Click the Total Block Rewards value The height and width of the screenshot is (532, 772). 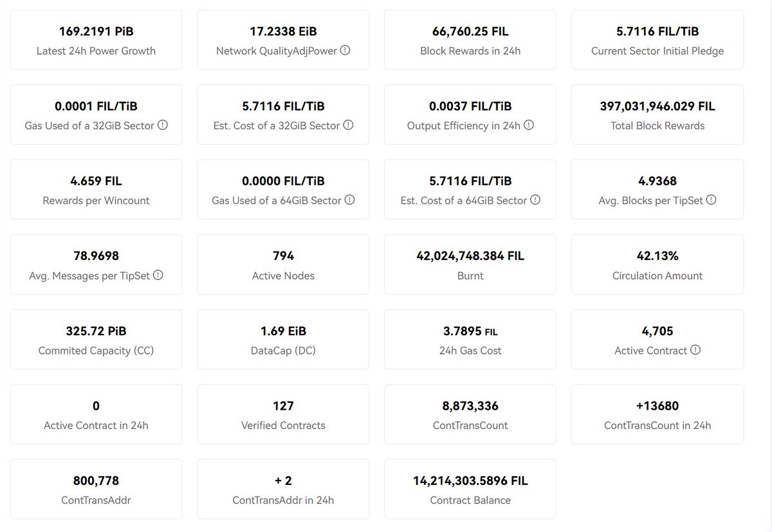657,106
